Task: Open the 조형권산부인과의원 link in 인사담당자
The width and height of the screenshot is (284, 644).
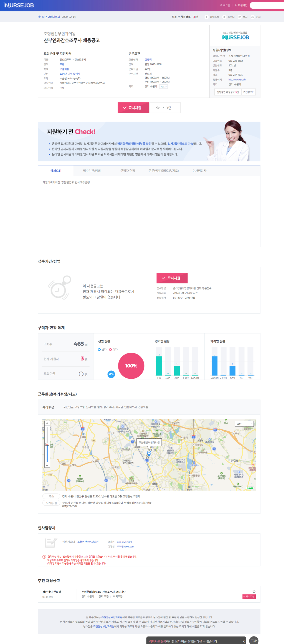Action: point(88,542)
